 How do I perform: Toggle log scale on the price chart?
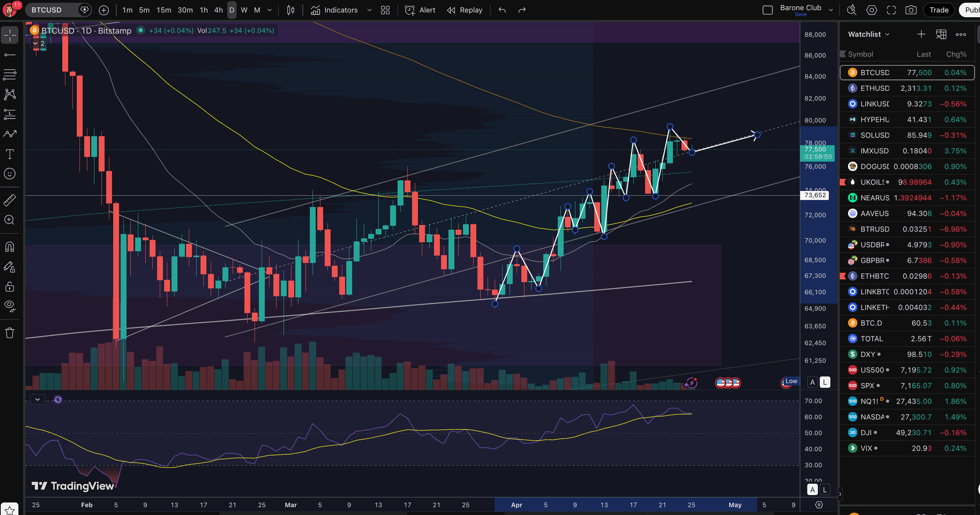(825, 382)
